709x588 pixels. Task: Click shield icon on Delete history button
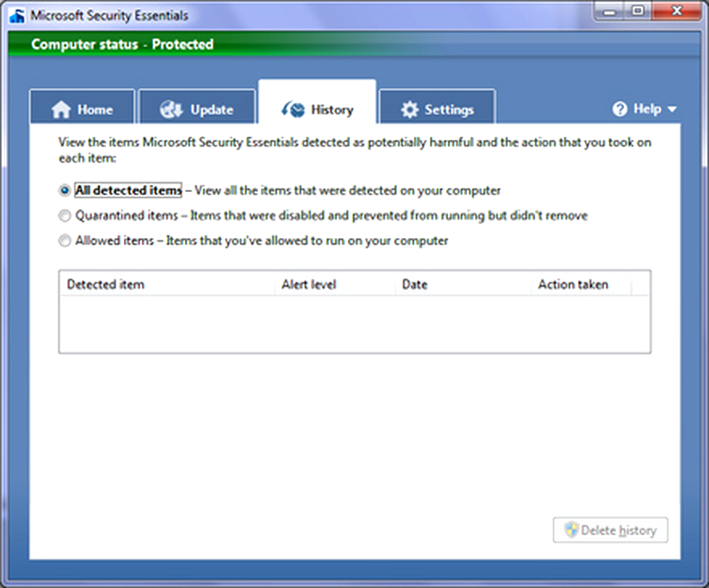click(571, 529)
